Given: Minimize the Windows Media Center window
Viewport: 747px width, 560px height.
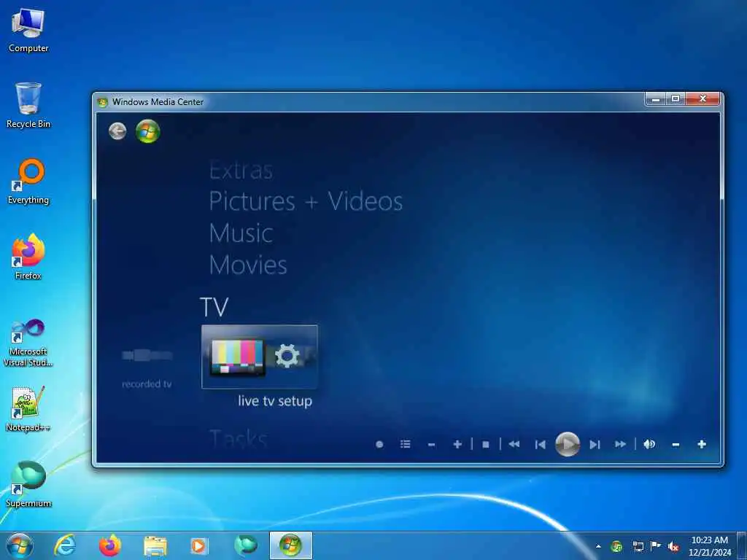Looking at the screenshot, I should 656,98.
